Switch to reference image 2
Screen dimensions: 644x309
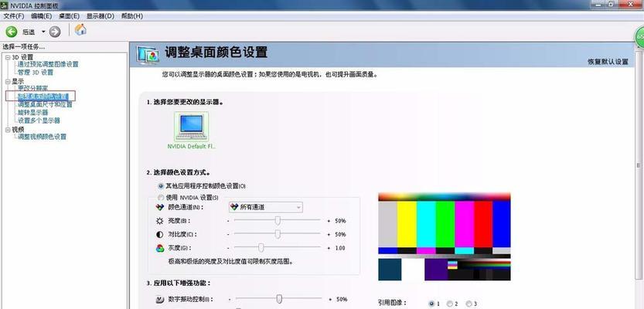450,304
